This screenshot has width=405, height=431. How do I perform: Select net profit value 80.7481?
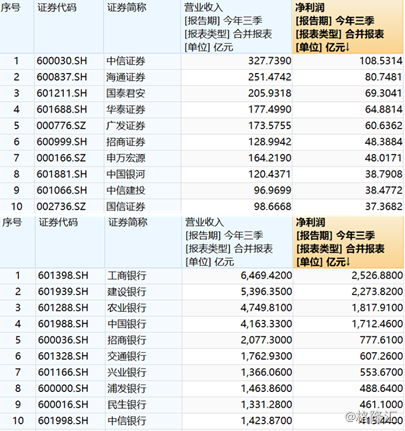383,77
